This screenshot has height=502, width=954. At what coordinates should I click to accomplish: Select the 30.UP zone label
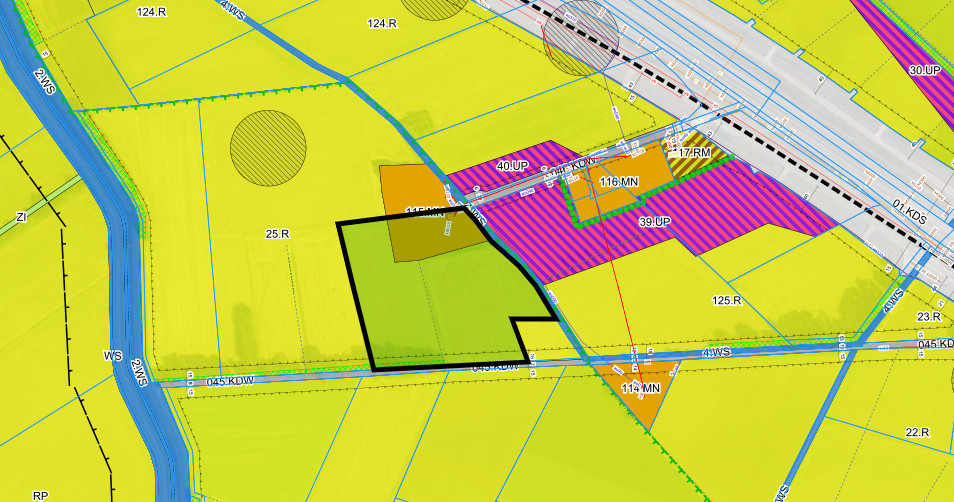[x=925, y=70]
